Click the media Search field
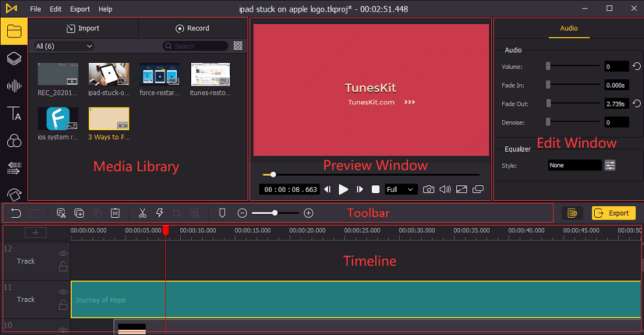The image size is (644, 335). click(x=196, y=46)
